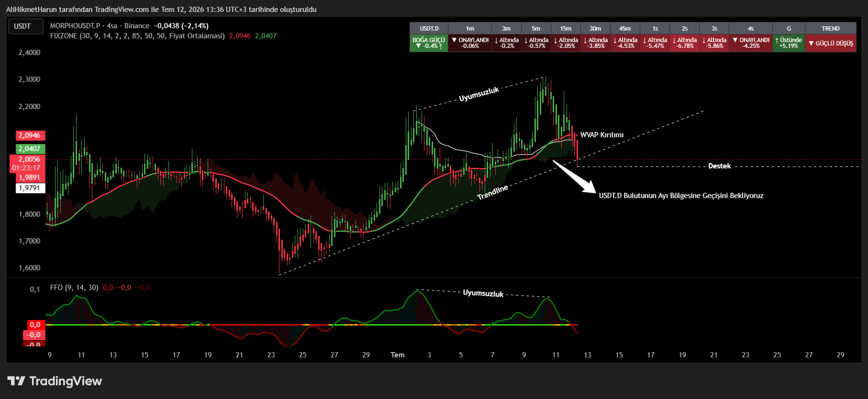This screenshot has height=399, width=868.
Task: Select the ONAYLANDI -4.25% cell
Action: [x=751, y=43]
